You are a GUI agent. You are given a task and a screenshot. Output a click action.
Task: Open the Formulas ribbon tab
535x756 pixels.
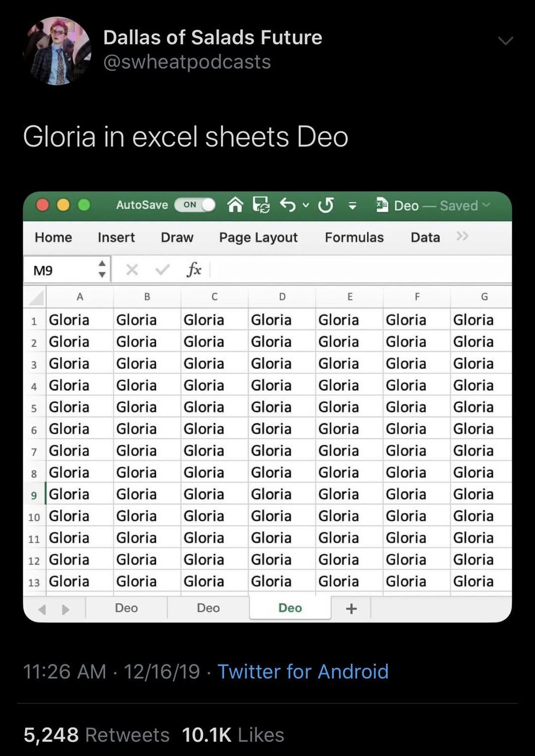(x=354, y=237)
